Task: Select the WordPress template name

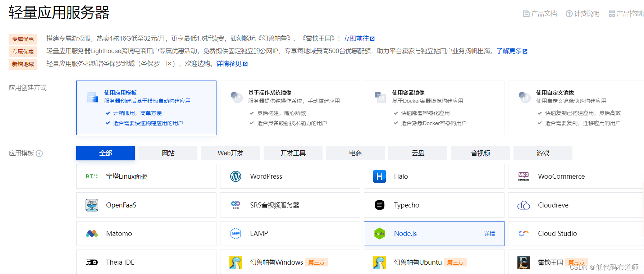Action: click(x=266, y=177)
